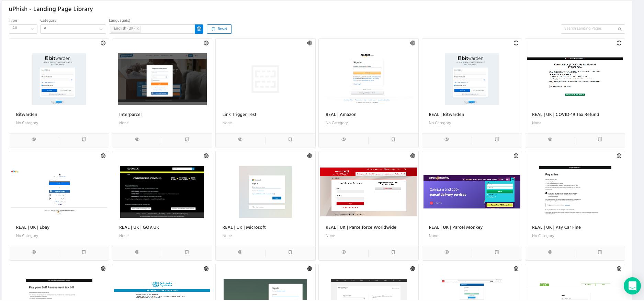
Task: Click the search magnifier icon
Action: click(620, 29)
